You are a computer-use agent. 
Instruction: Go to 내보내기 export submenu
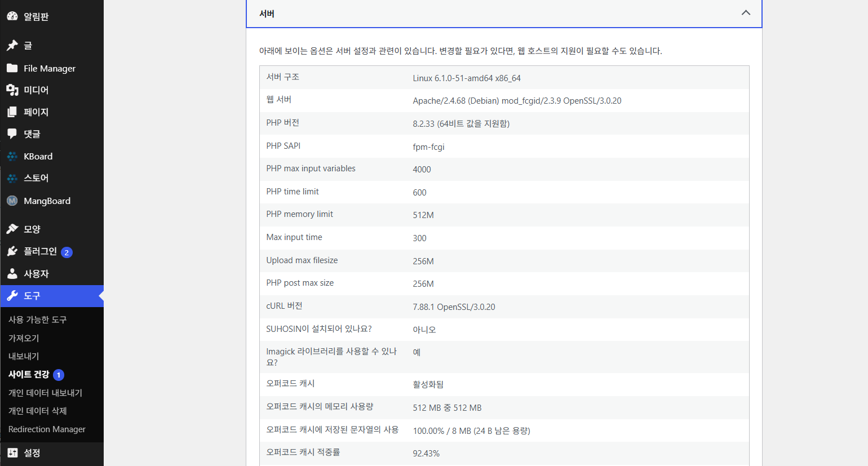24,356
